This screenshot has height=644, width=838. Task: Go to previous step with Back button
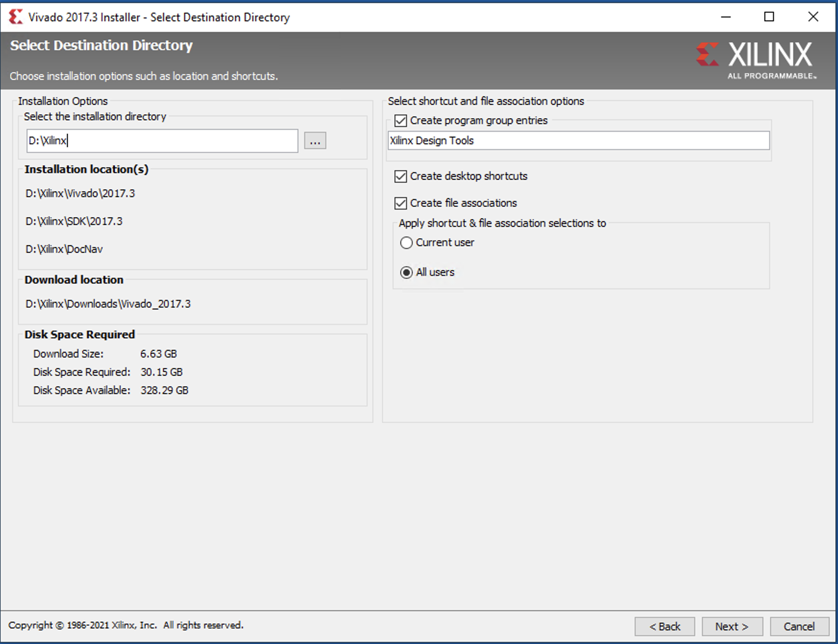[x=665, y=626]
